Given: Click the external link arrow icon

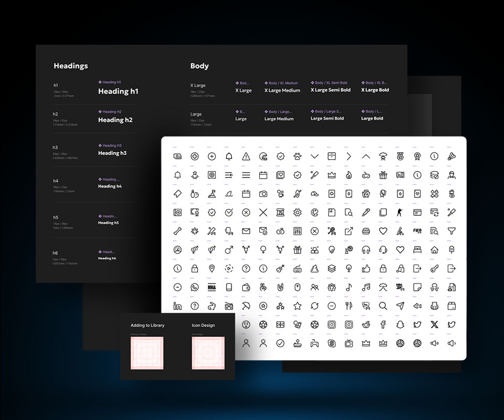Looking at the screenshot, I should pos(349,231).
